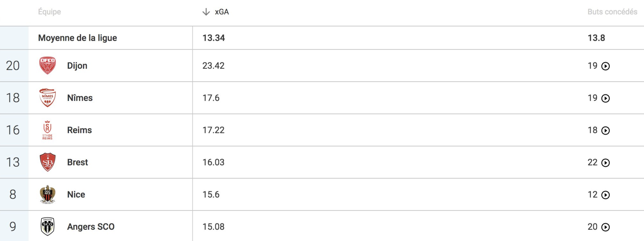The image size is (644, 241).
Task: Click the Brest SB29 shield logo
Action: (48, 162)
